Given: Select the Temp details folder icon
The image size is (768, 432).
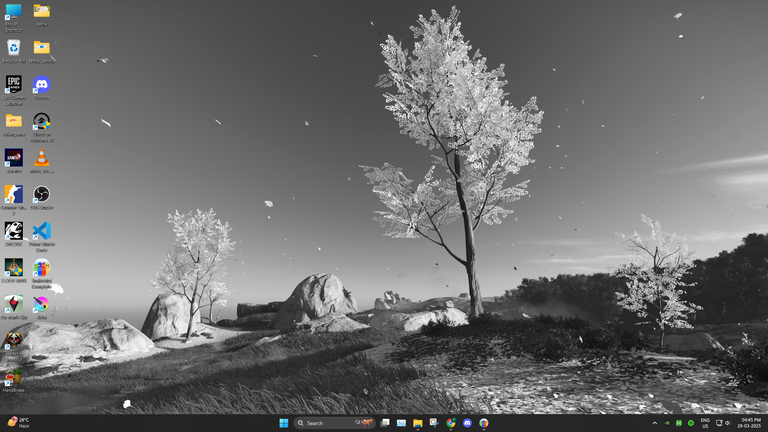Looking at the screenshot, I should [42, 48].
